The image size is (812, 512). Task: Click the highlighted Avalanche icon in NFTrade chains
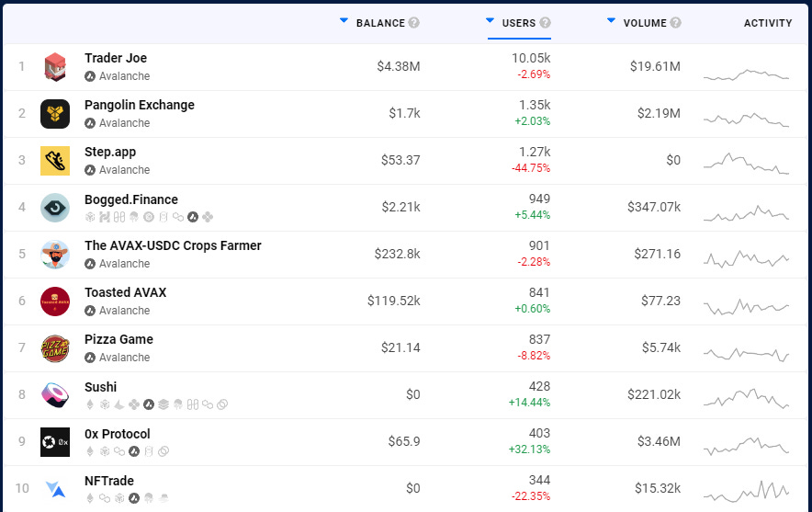(x=134, y=498)
